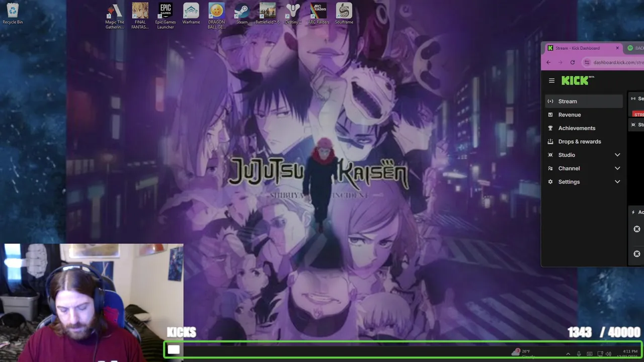The image size is (644, 362).
Task: Select the ARC Raiders desktop icon
Action: click(318, 14)
